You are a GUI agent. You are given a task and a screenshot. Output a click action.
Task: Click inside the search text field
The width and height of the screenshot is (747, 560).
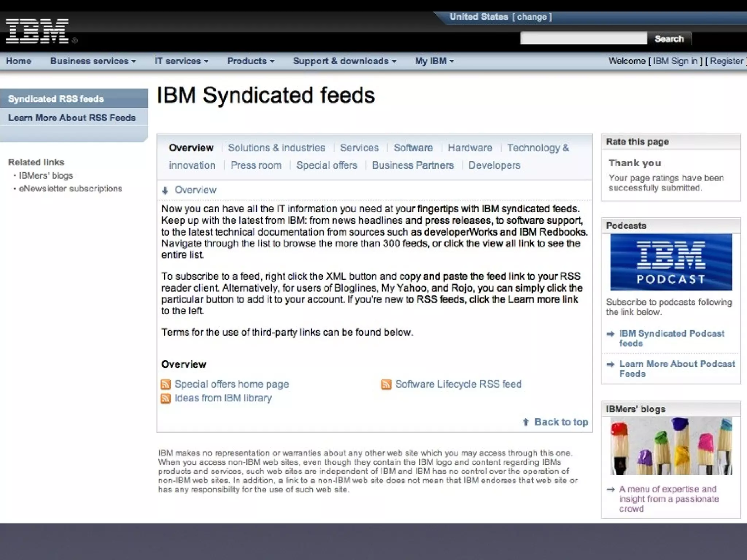pos(583,38)
